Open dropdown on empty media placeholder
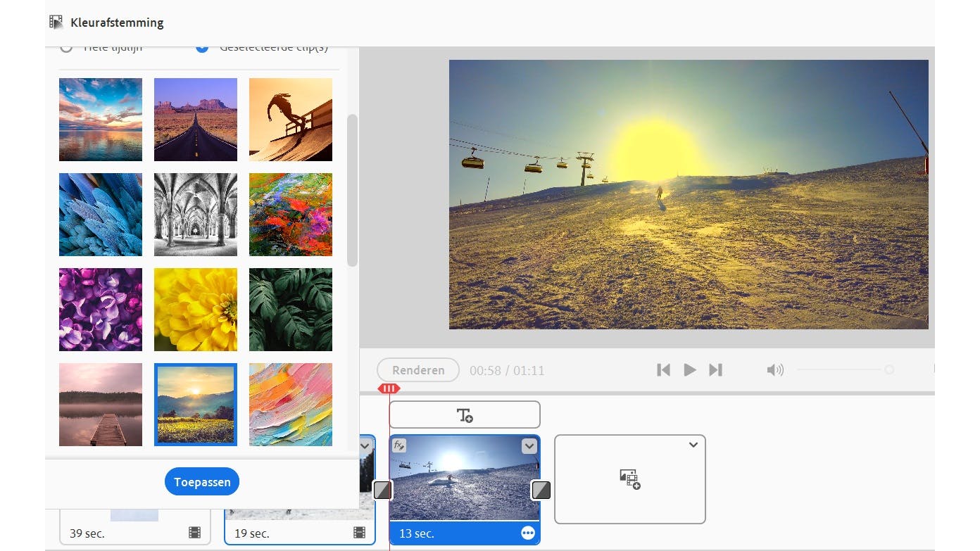This screenshot has width=980, height=551. [x=693, y=445]
